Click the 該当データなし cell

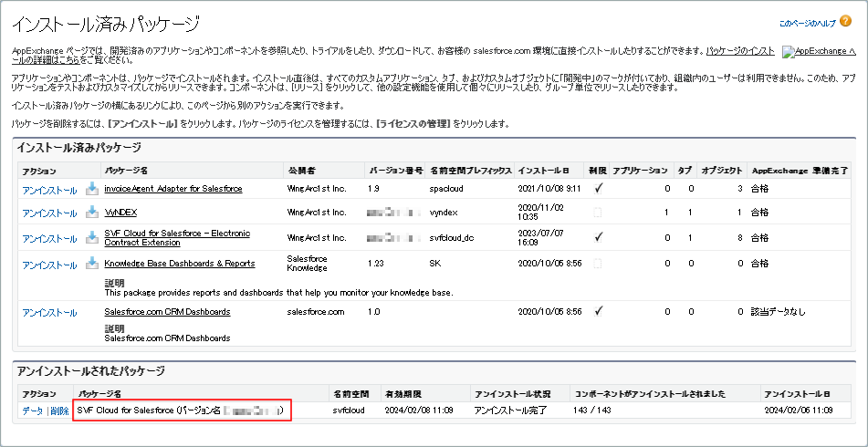pyautogui.click(x=778, y=311)
